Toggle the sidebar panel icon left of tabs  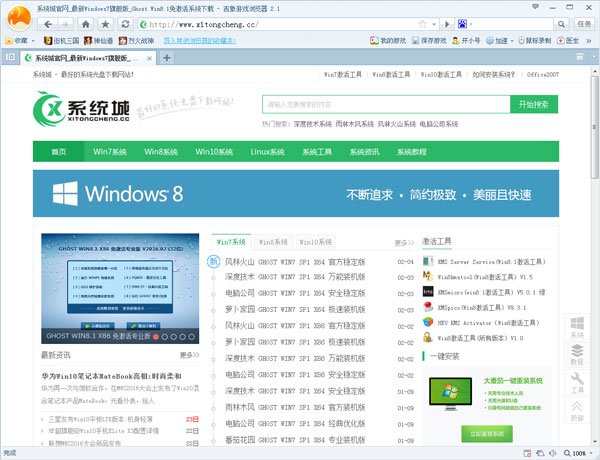10,57
